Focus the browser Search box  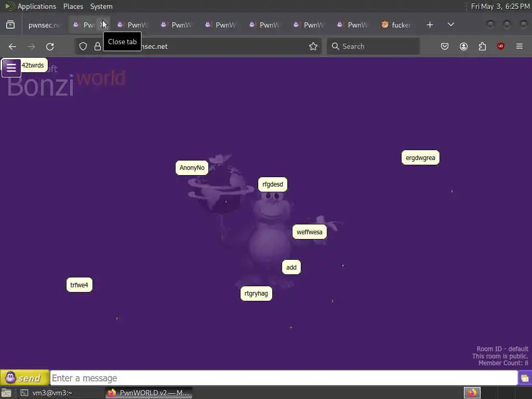373,46
